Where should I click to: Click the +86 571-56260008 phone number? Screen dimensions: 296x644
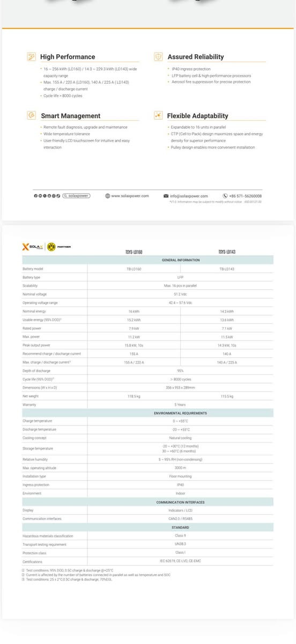click(245, 196)
